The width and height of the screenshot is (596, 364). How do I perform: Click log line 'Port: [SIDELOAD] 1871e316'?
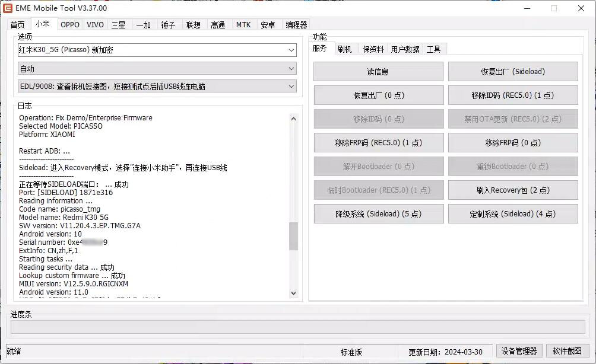coord(66,193)
